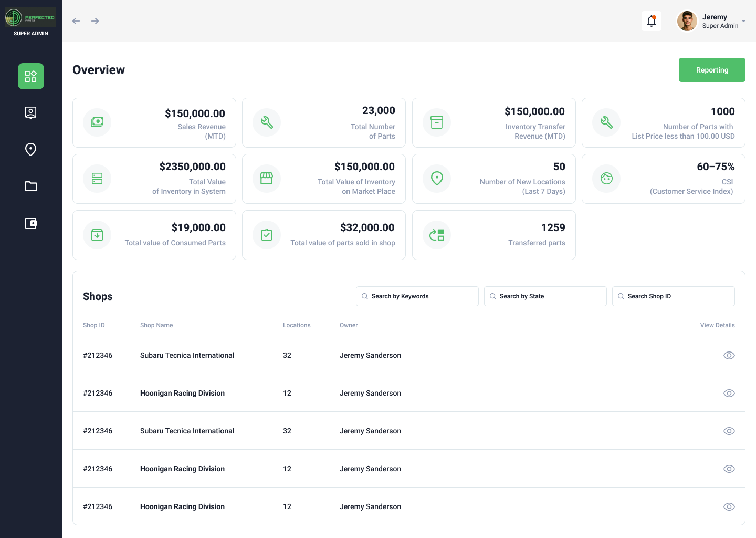Click the 50 new locations value
Viewport: 756px width, 538px height.
559,167
